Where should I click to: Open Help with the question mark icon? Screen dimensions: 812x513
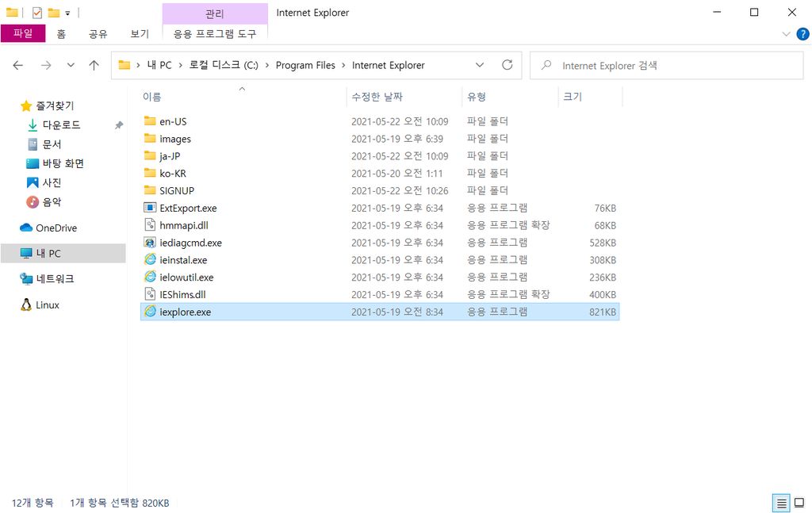click(802, 34)
